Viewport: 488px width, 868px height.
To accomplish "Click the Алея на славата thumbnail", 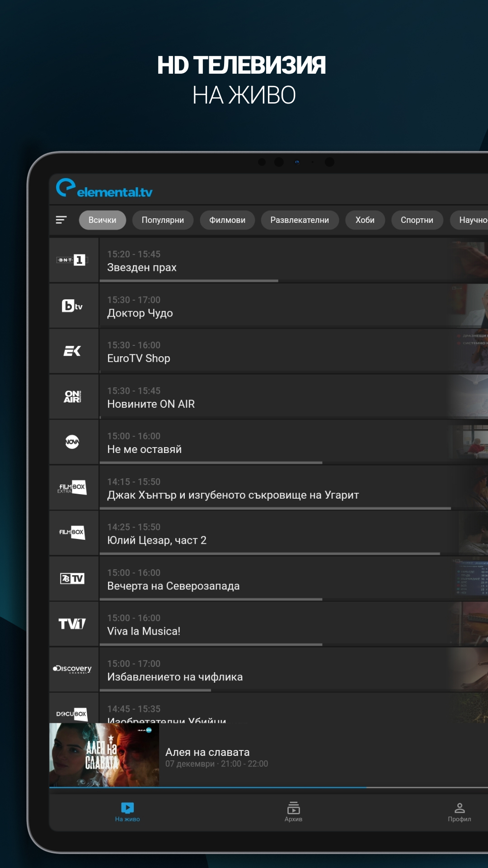I will coord(104,755).
